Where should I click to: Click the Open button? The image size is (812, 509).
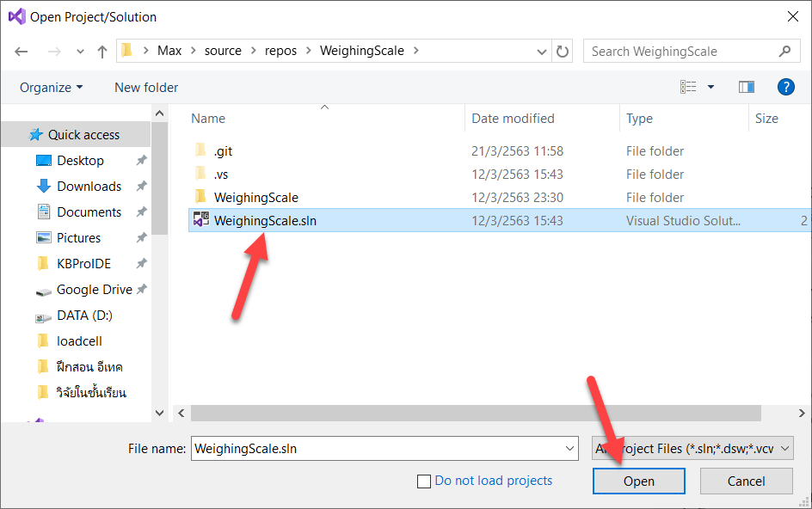[x=638, y=481]
